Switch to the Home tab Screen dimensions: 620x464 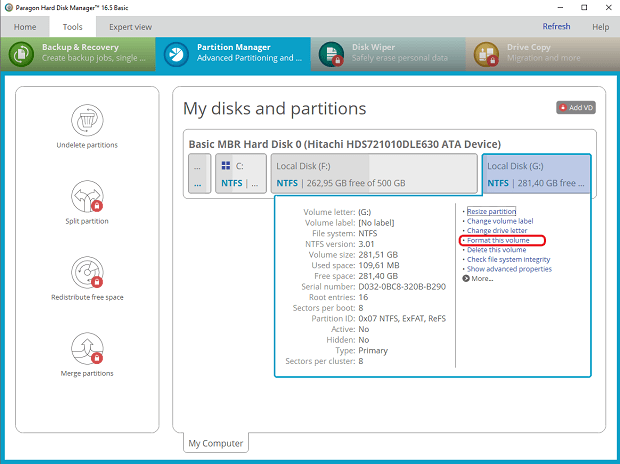pos(25,27)
